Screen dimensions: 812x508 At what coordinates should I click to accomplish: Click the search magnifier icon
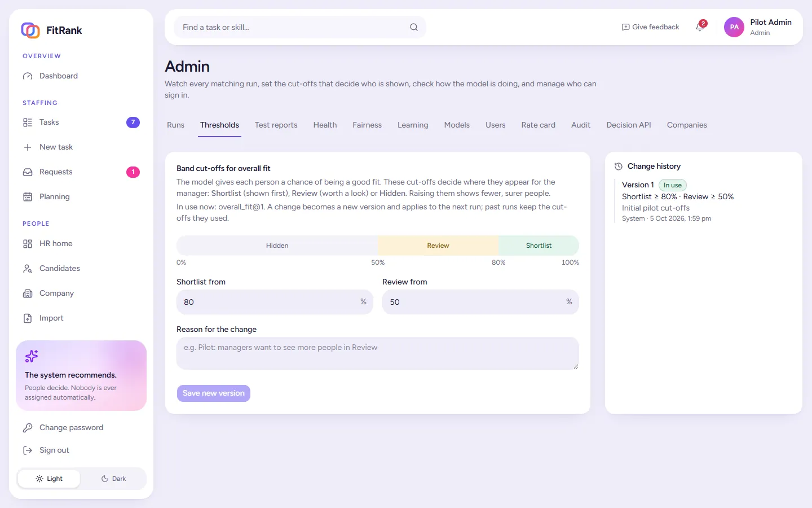pyautogui.click(x=414, y=27)
